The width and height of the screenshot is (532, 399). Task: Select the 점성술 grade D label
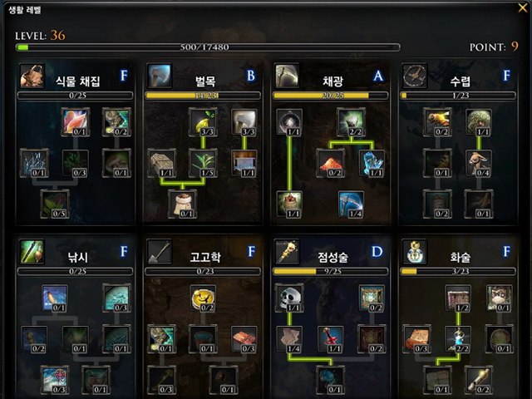coord(377,252)
